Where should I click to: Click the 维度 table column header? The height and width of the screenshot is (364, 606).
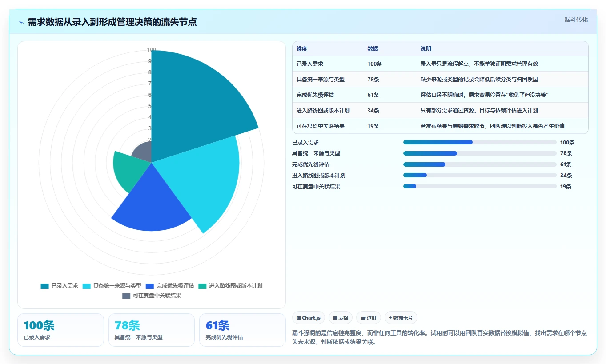pyautogui.click(x=302, y=49)
